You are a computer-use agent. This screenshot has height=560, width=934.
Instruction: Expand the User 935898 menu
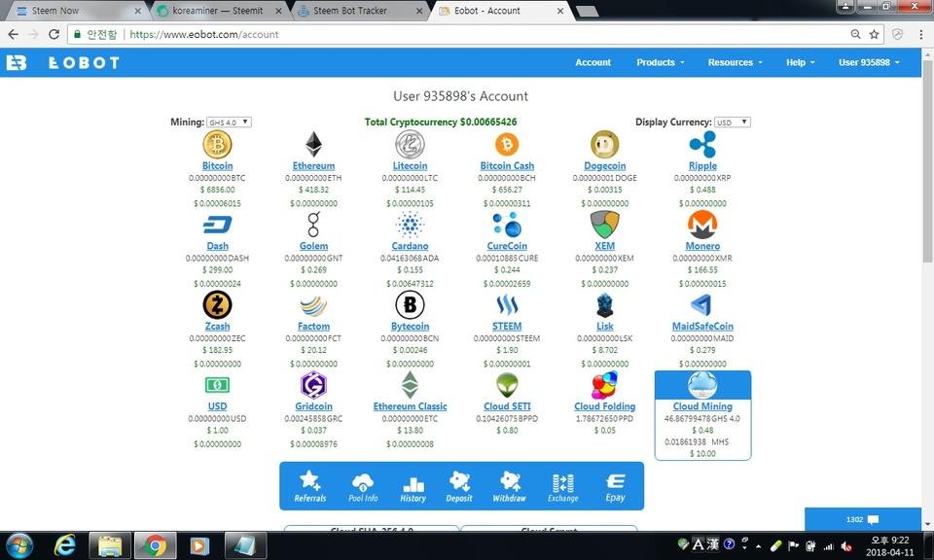(x=869, y=62)
